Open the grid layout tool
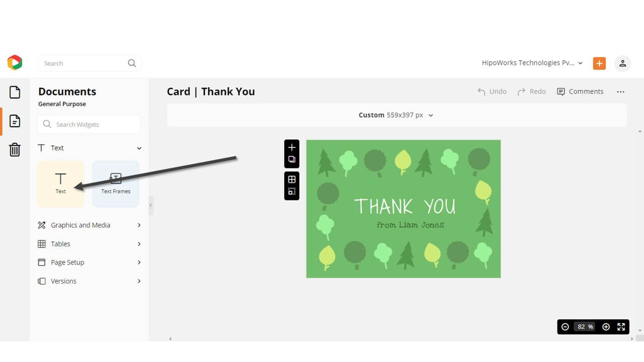This screenshot has height=362, width=644. [292, 179]
